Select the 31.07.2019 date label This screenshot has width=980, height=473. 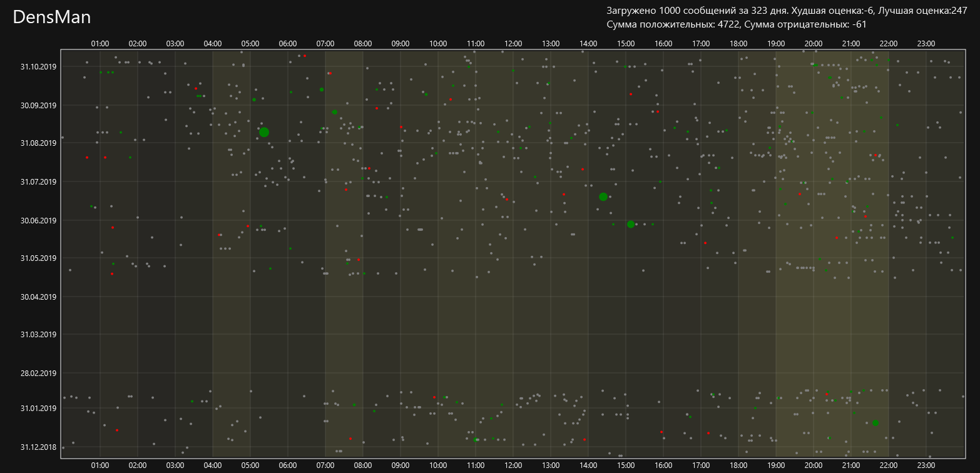point(39,181)
